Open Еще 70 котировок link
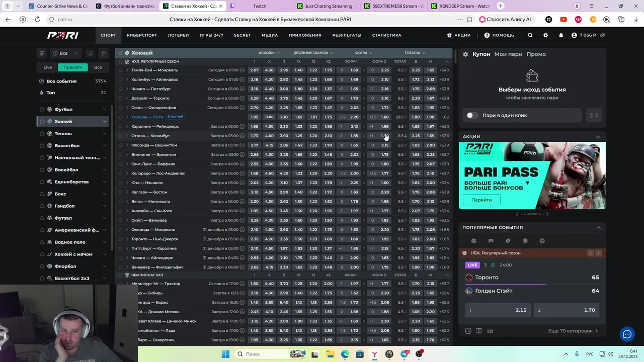644x362 pixels. 573,331
